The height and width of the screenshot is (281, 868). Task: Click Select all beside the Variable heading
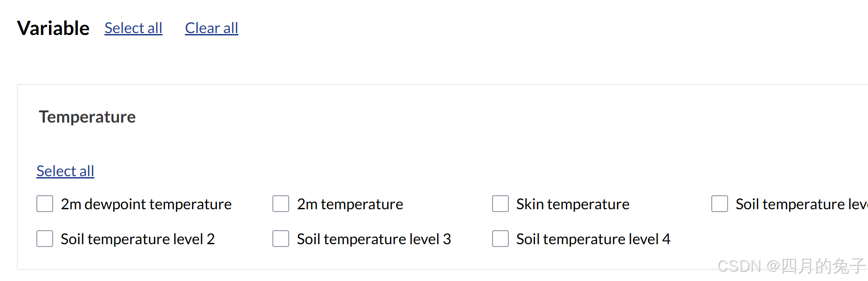[133, 28]
